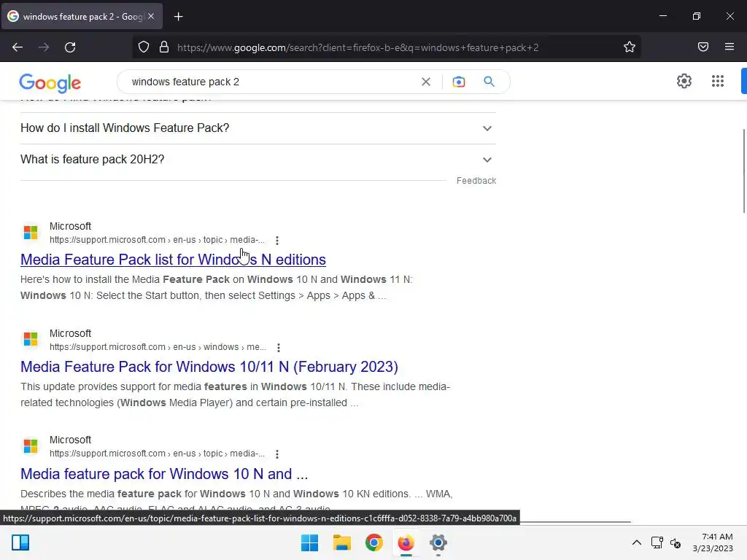Open Media feature pack for Windows 10 N and result
This screenshot has height=560, width=747.
[x=164, y=474]
